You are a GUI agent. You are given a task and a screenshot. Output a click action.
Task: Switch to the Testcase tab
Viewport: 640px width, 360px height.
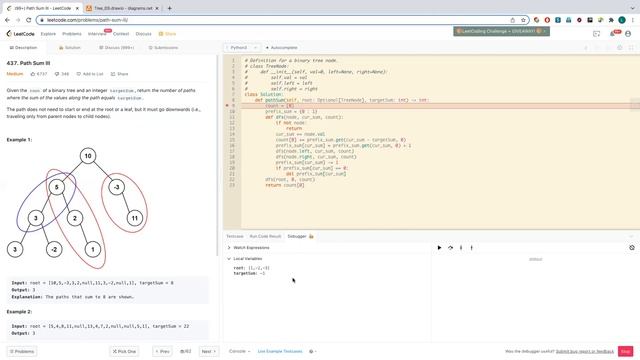[235, 236]
